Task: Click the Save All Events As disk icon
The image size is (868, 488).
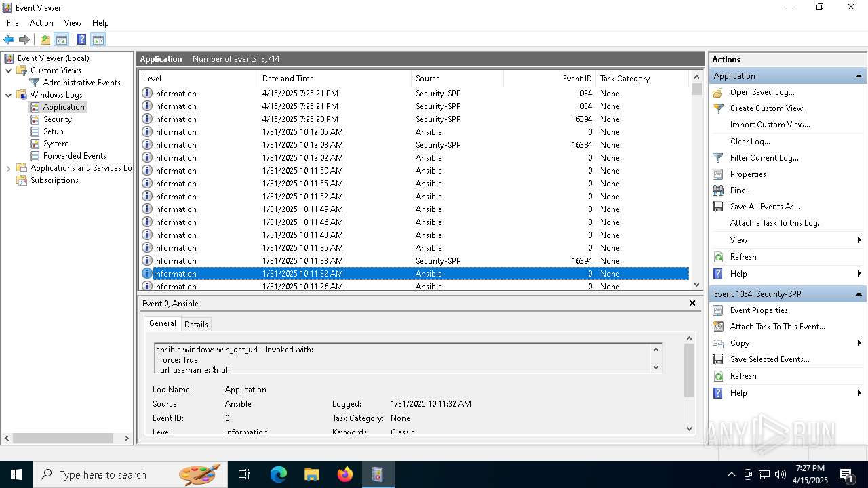Action: click(718, 207)
